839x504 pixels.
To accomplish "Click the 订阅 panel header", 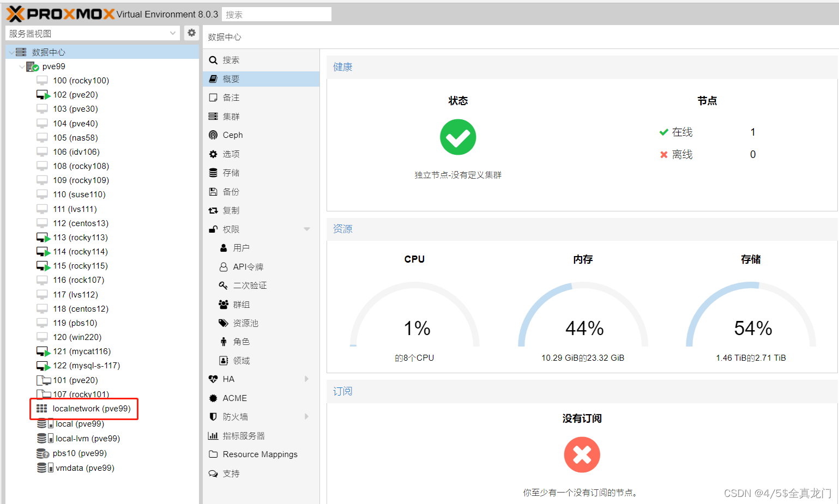I will click(x=582, y=391).
